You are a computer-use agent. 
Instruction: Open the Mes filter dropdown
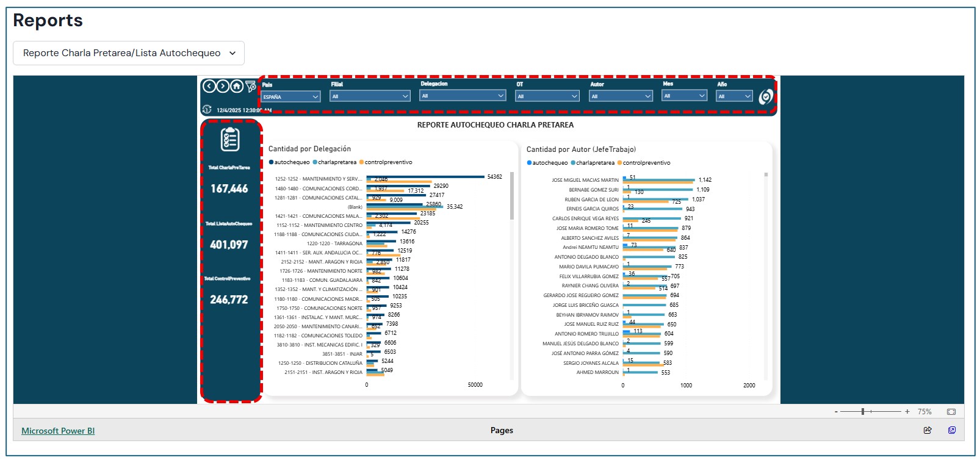(684, 96)
